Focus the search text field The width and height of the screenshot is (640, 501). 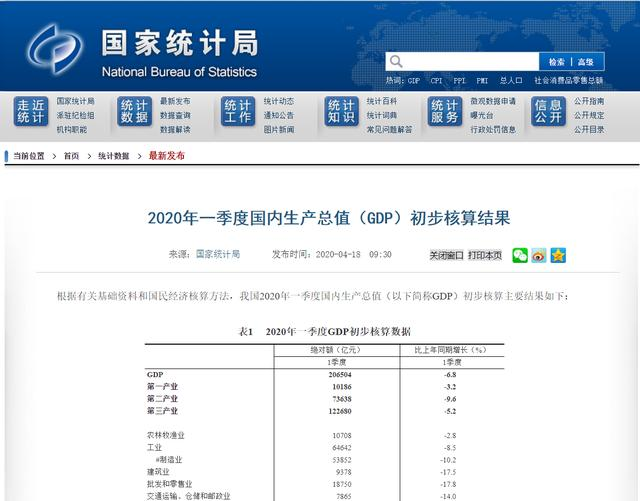[462, 62]
